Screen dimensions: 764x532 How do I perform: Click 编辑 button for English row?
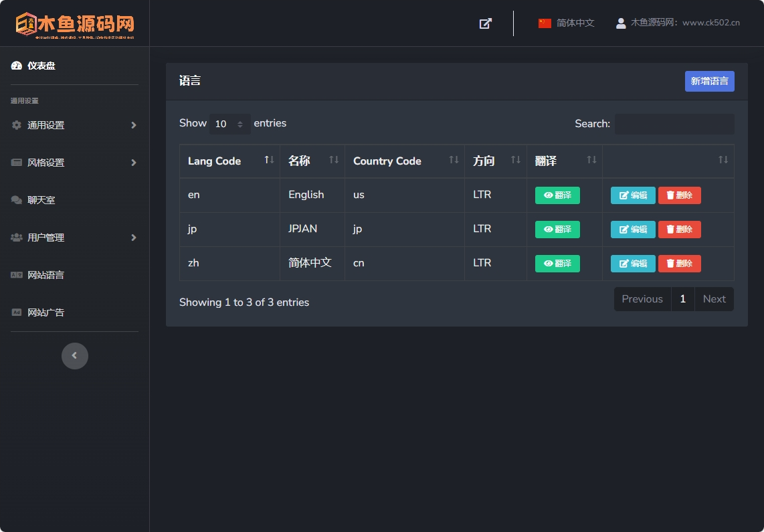coord(633,195)
